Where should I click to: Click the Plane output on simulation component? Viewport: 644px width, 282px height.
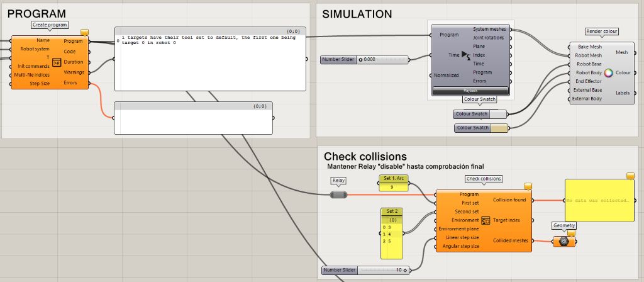pos(479,47)
